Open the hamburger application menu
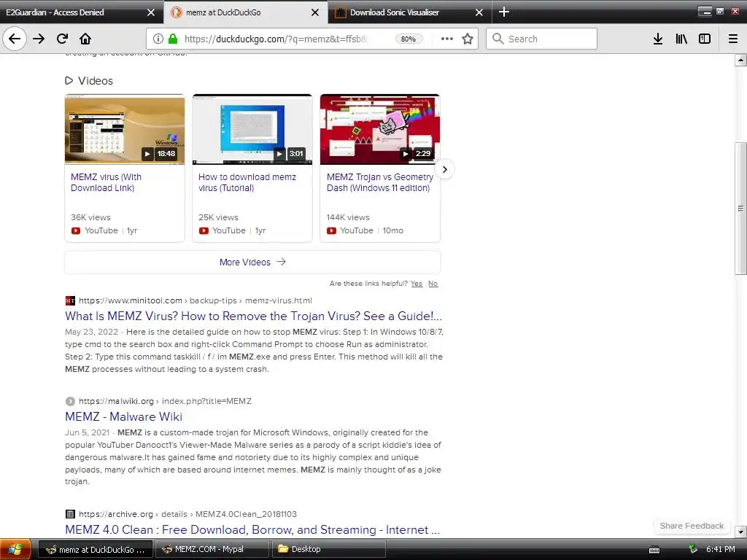747x560 pixels. [x=733, y=39]
